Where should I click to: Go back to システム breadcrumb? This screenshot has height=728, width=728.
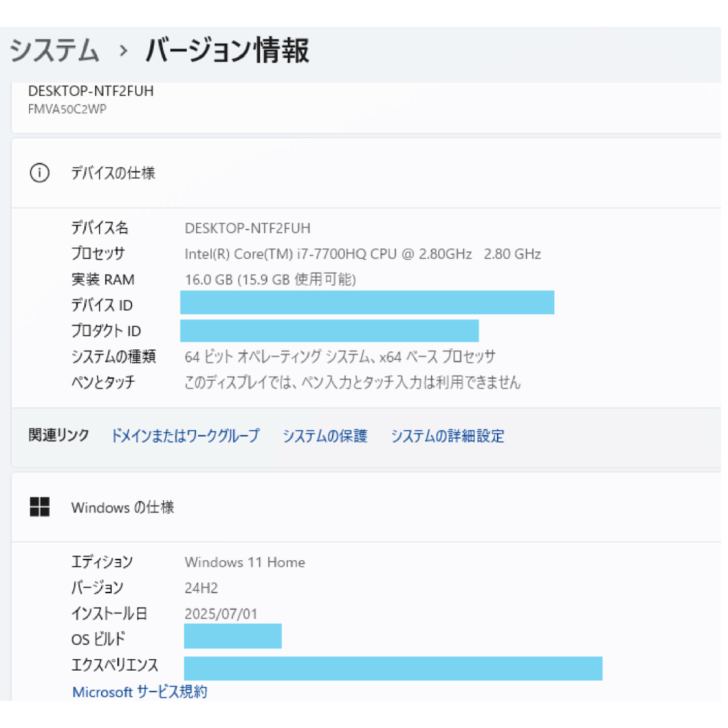pyautogui.click(x=55, y=51)
